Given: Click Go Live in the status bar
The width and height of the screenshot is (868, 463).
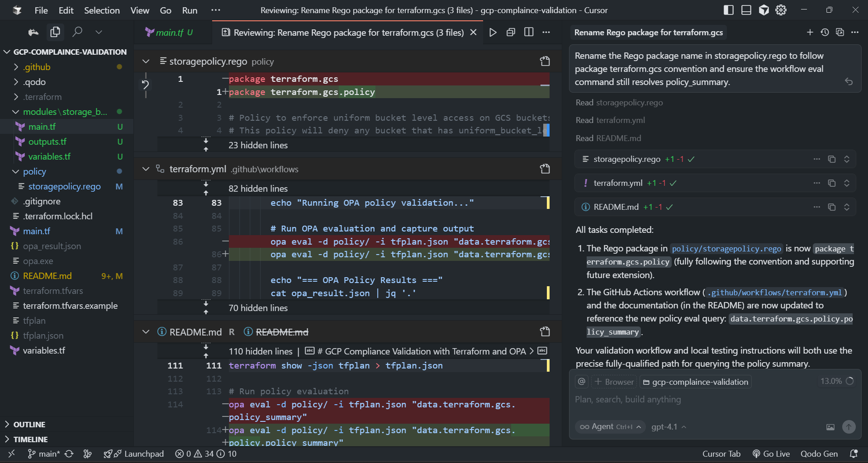Looking at the screenshot, I should (x=771, y=454).
